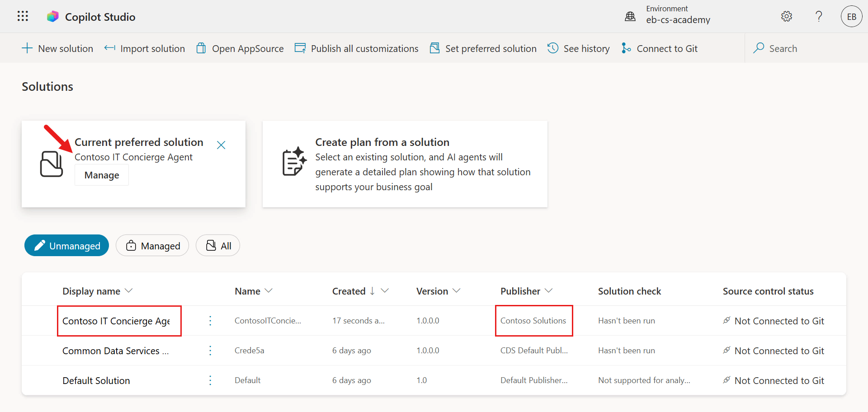Expand the Name column menu
Image resolution: width=868 pixels, height=412 pixels.
[x=269, y=291]
